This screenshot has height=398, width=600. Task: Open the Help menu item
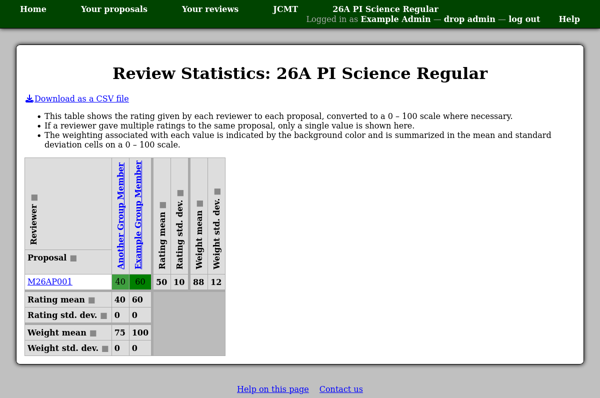pyautogui.click(x=569, y=19)
